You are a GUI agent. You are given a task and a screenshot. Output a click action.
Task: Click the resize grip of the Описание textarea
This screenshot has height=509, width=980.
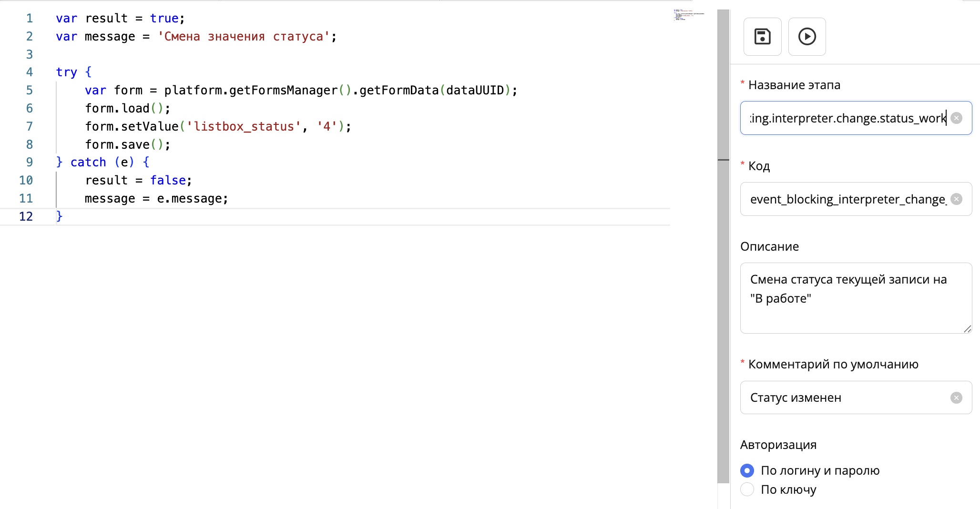968,329
